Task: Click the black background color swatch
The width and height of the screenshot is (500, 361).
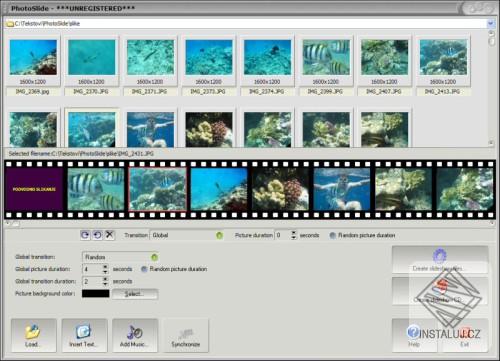Action: 96,293
